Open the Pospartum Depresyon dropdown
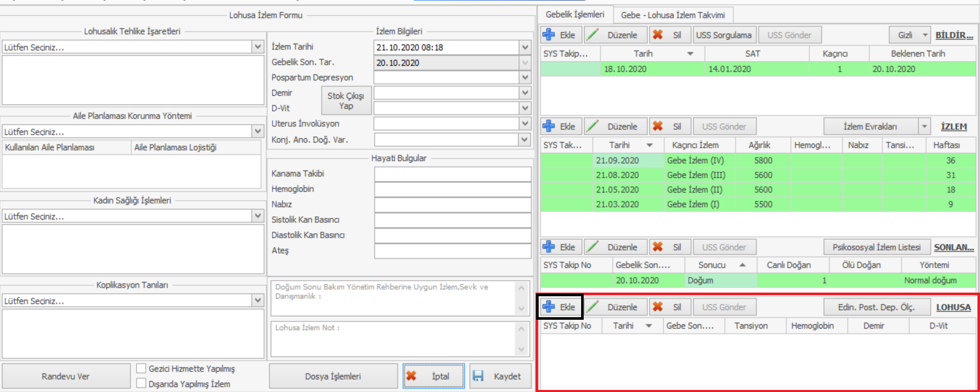The width and height of the screenshot is (980, 392). 525,77
